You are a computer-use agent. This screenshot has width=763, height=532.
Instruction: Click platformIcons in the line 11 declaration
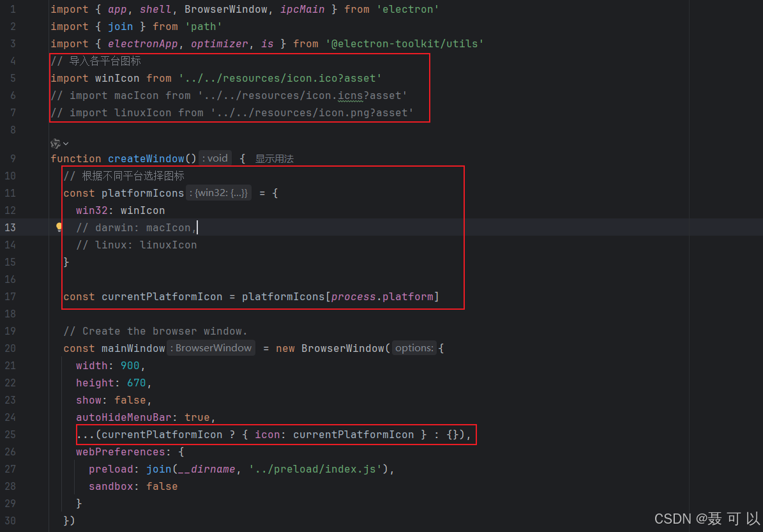tap(142, 194)
